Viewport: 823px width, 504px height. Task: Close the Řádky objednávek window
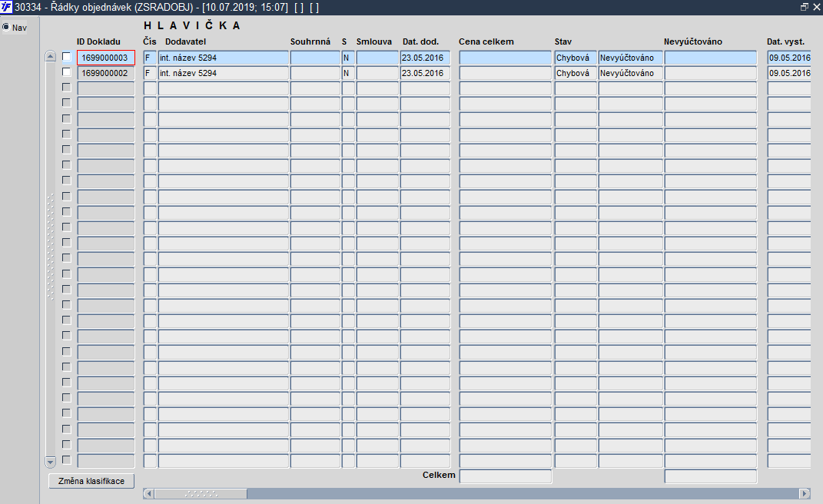[x=817, y=7]
